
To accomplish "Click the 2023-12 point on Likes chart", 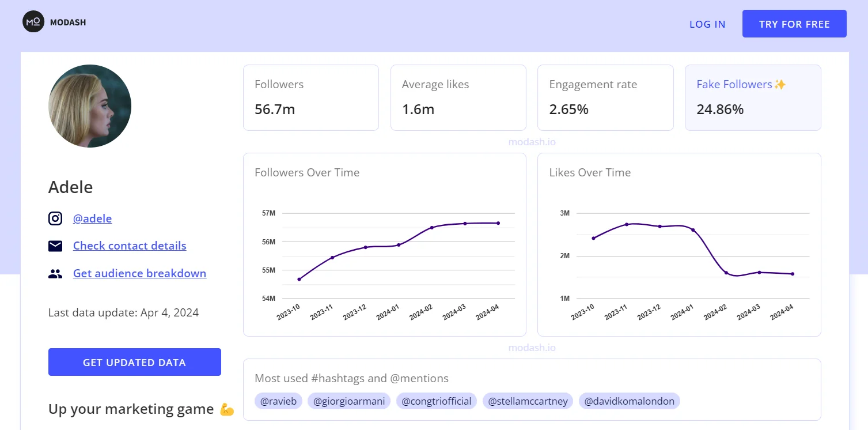I will pyautogui.click(x=659, y=227).
